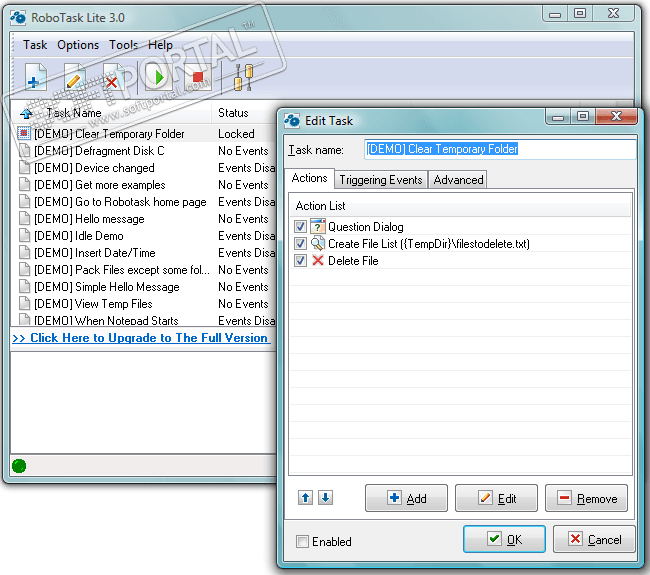Click the RoboTask Lite app icon in main title bar

click(x=18, y=17)
